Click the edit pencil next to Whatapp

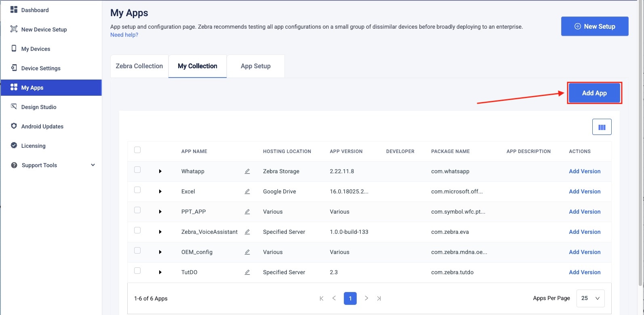coord(247,171)
